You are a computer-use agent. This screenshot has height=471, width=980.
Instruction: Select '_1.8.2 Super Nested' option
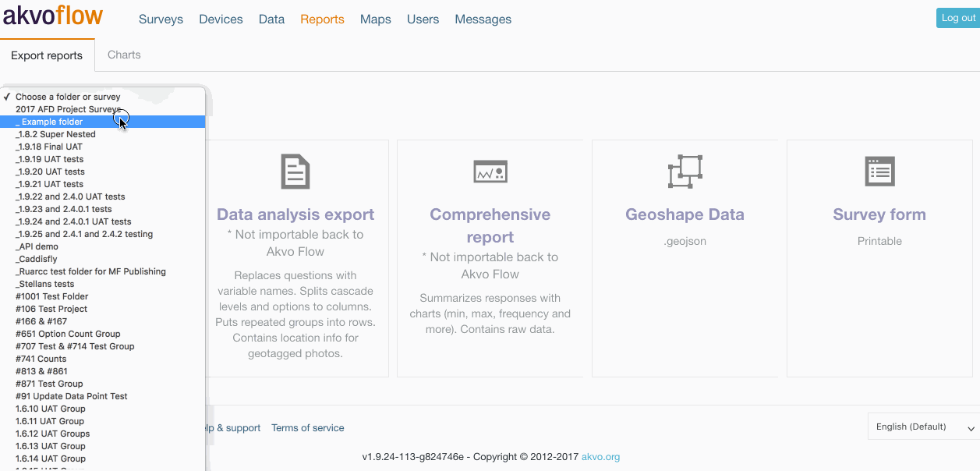pyautogui.click(x=103, y=134)
